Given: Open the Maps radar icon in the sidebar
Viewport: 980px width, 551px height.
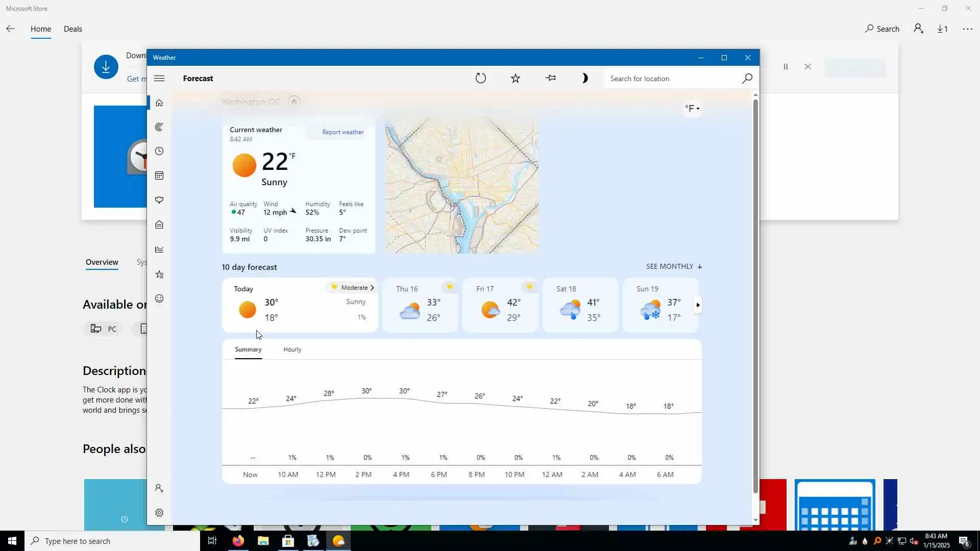Looking at the screenshot, I should (x=159, y=127).
